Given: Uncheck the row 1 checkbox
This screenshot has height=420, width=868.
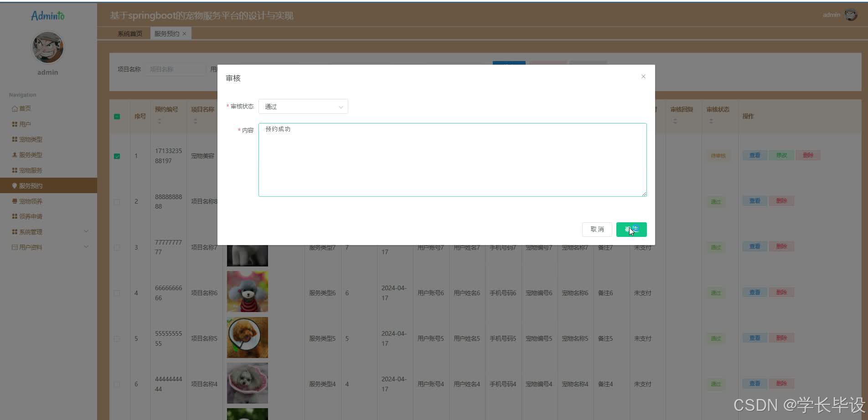Looking at the screenshot, I should pos(117,156).
